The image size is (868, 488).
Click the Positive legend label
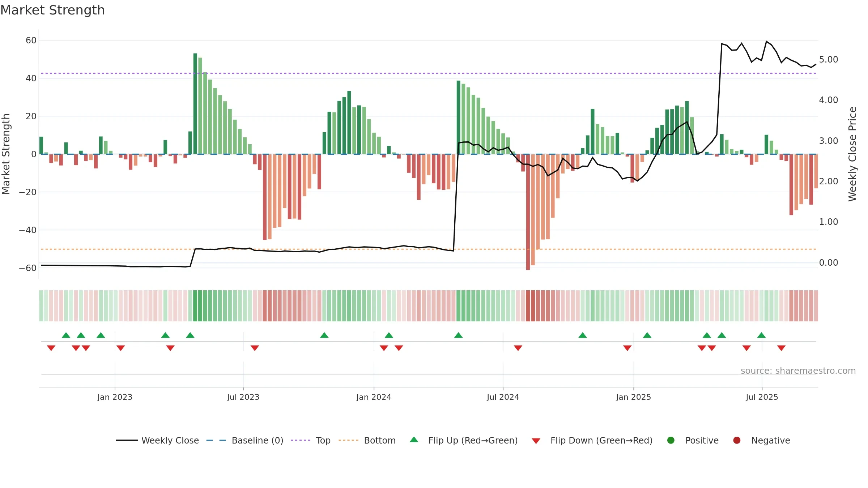pos(702,440)
